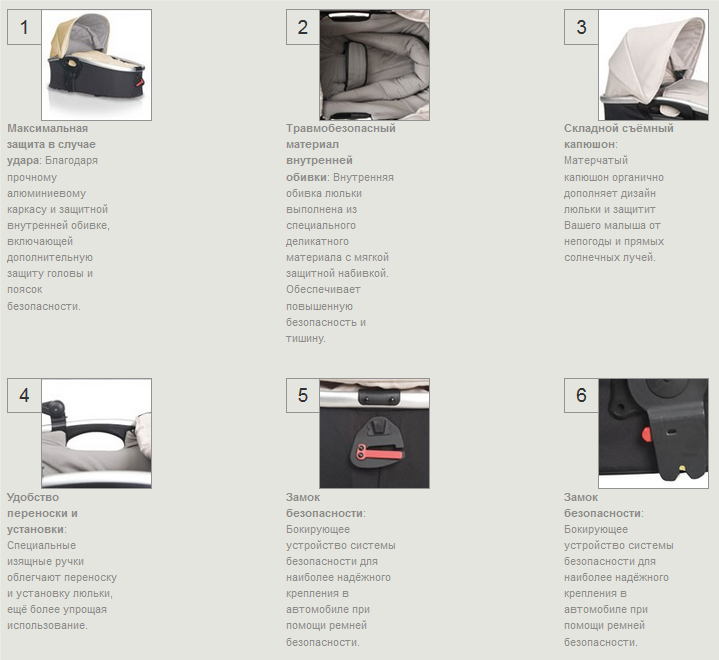Click 'Замок безопасности' heading under image 6
This screenshot has height=660, width=719.
[x=603, y=505]
